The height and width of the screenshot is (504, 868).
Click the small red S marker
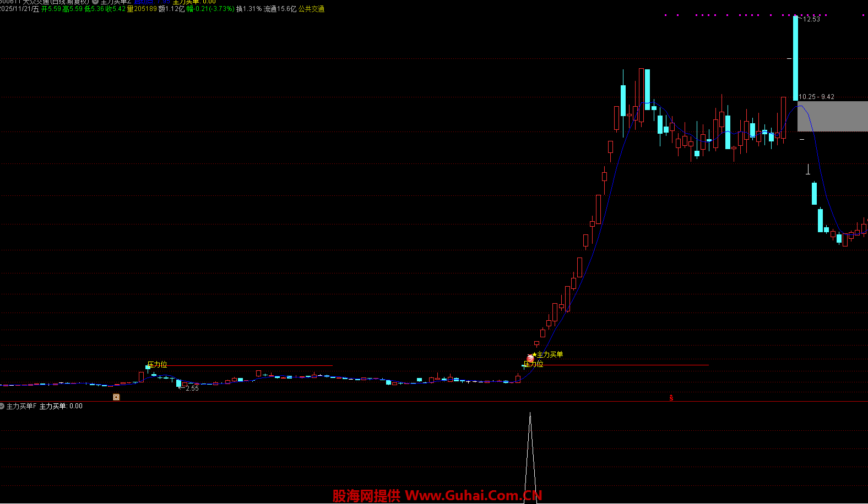[x=671, y=398]
